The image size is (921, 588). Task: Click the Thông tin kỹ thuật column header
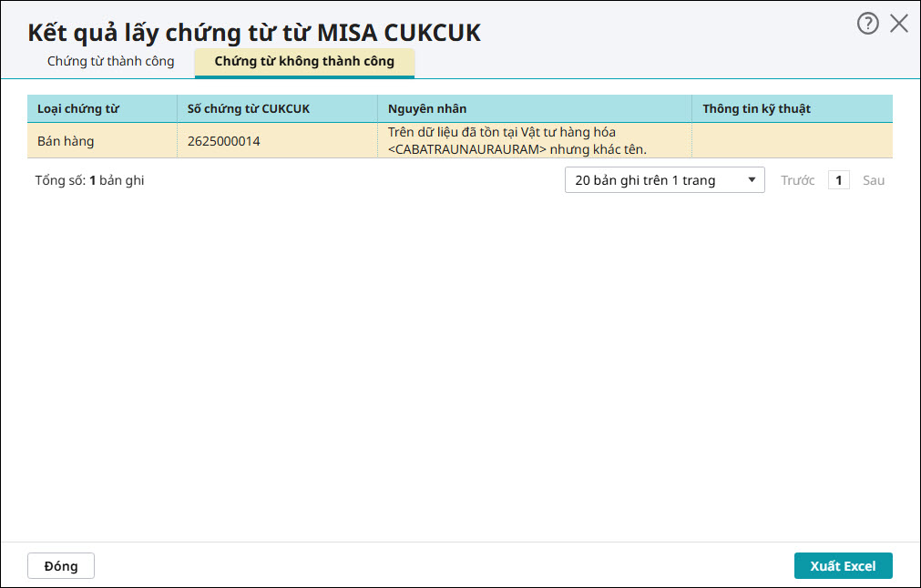[756, 109]
